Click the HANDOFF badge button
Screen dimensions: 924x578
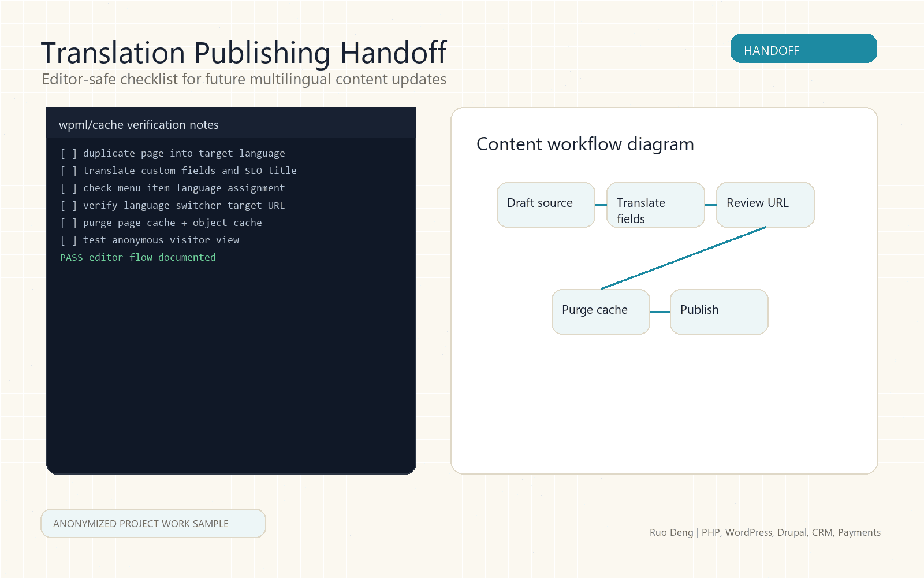pos(803,49)
